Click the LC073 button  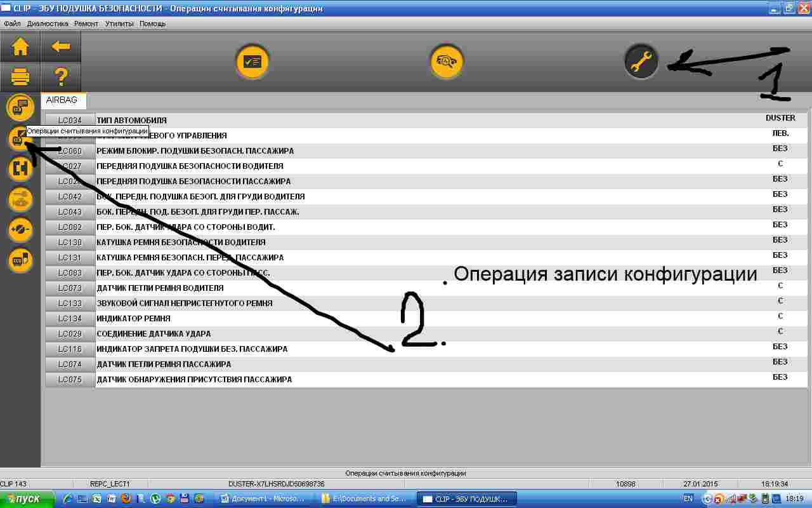70,288
